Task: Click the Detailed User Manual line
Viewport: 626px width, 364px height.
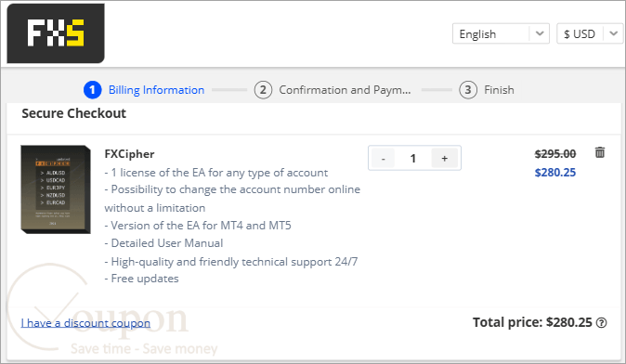Action: point(163,243)
